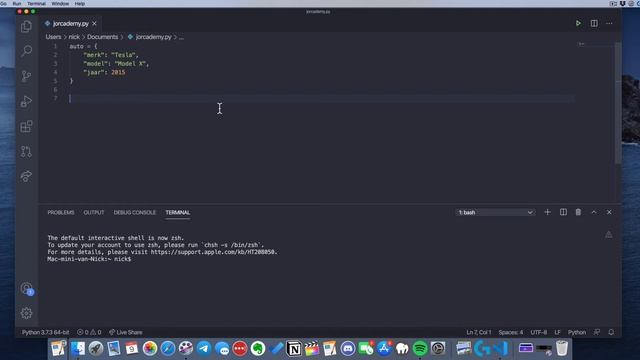
Task: Add a new terminal with the plus icon
Action: [x=547, y=212]
